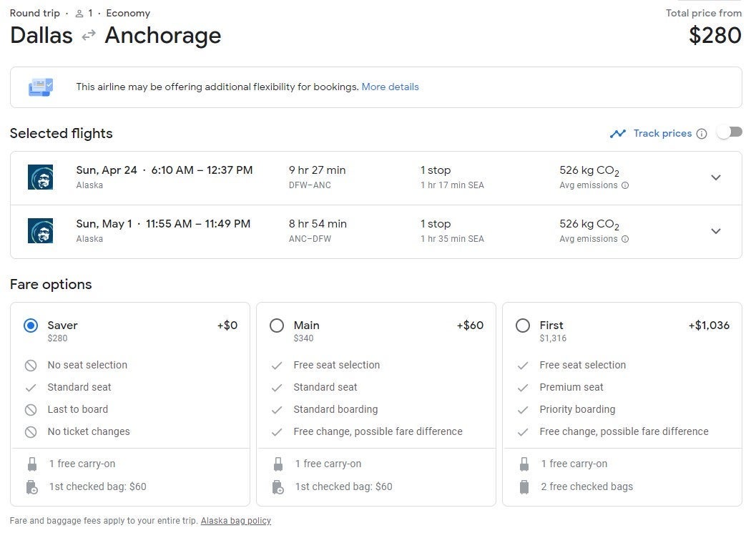Enable the Track prices toggle

(x=730, y=132)
